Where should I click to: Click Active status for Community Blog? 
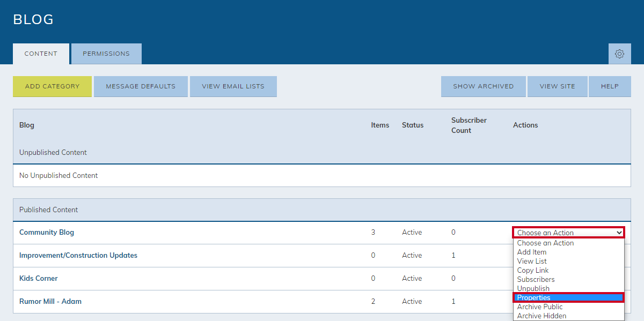pos(412,233)
